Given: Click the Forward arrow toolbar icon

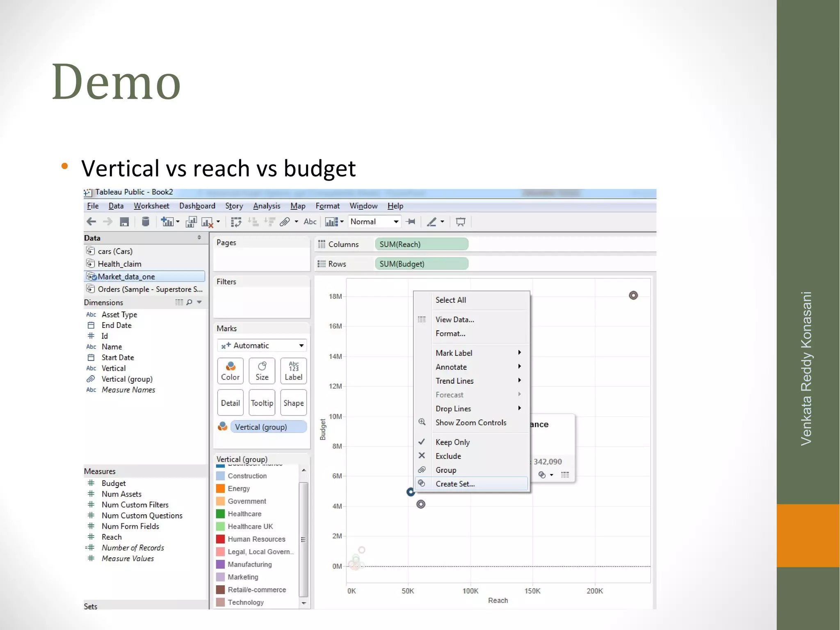Looking at the screenshot, I should [x=107, y=222].
